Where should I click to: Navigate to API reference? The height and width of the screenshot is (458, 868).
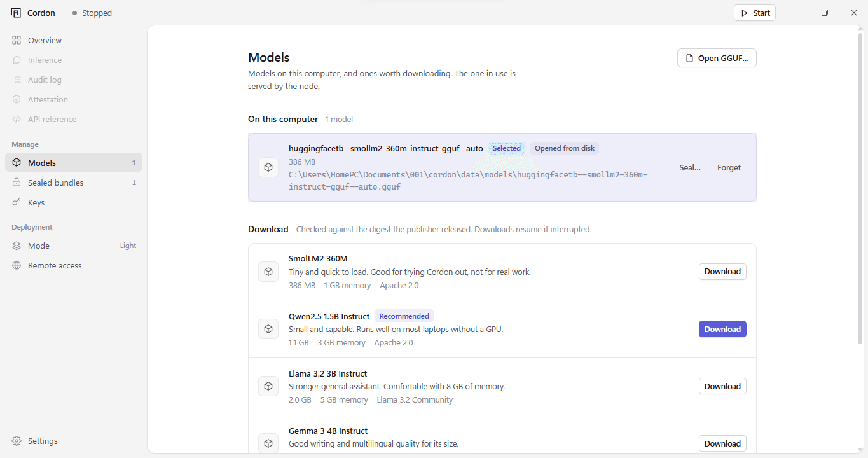tap(74, 119)
